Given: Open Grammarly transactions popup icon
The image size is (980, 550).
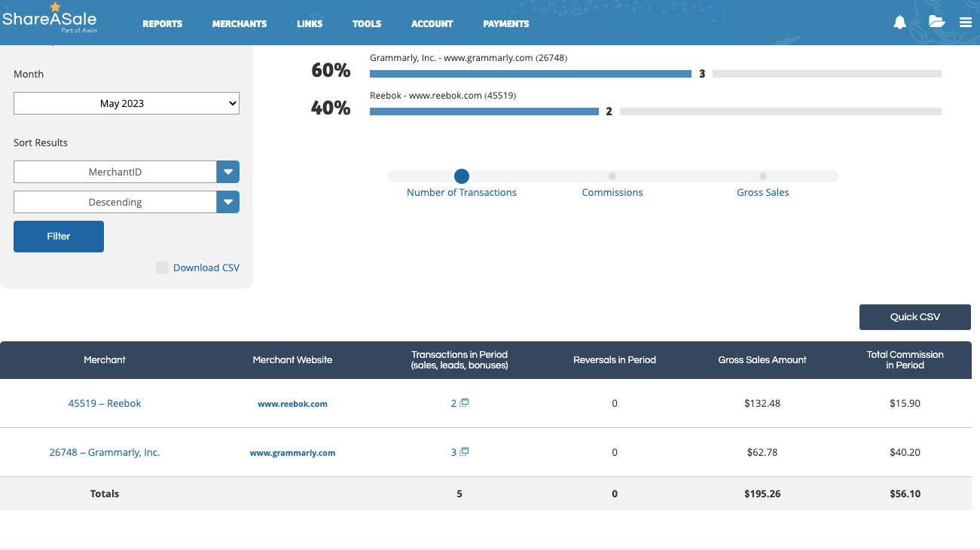Looking at the screenshot, I should [x=464, y=452].
